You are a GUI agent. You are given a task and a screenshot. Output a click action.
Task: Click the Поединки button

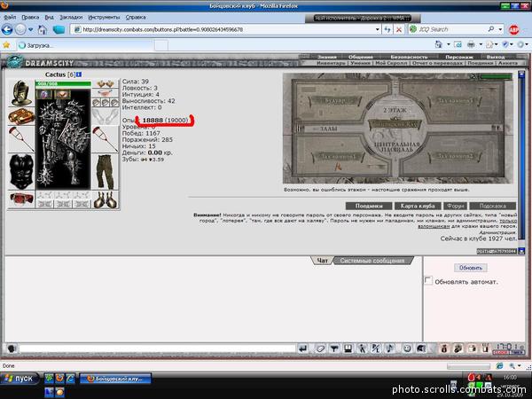pyautogui.click(x=369, y=206)
